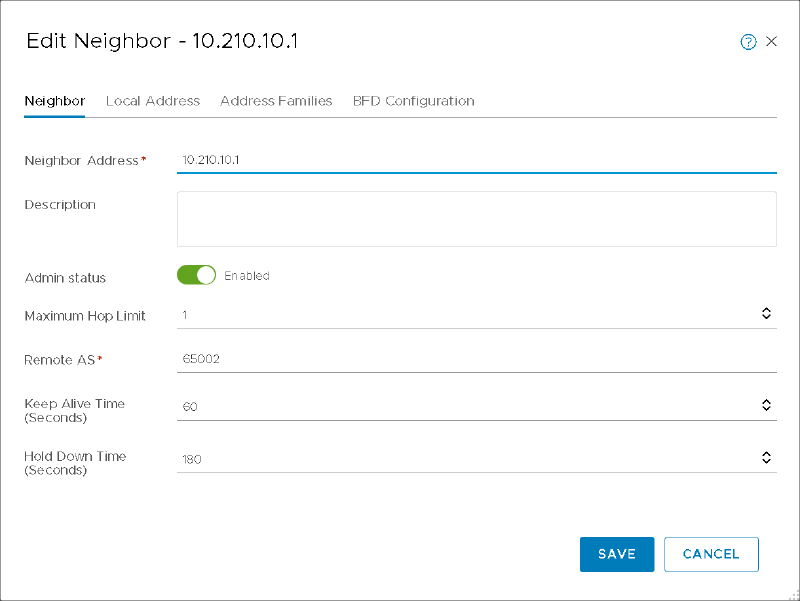Click the Hold Down Time value field
The height and width of the screenshot is (601, 800).
pyautogui.click(x=400, y=458)
